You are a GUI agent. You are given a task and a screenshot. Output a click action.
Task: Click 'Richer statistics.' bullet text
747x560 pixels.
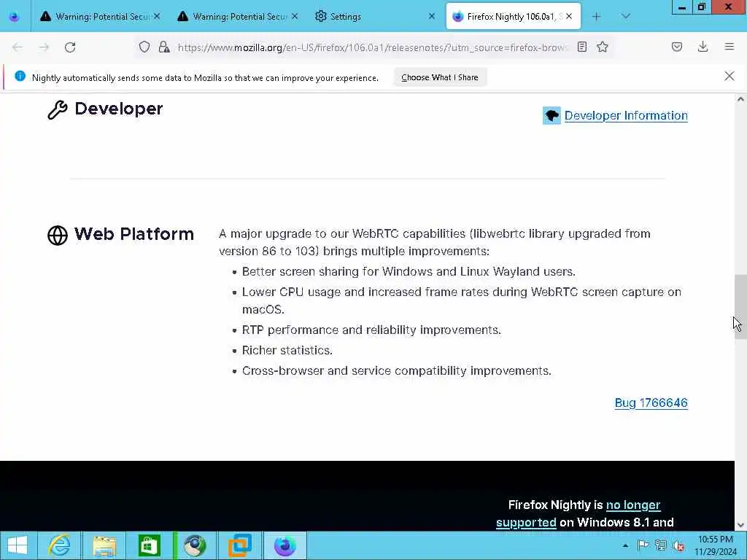tap(287, 351)
